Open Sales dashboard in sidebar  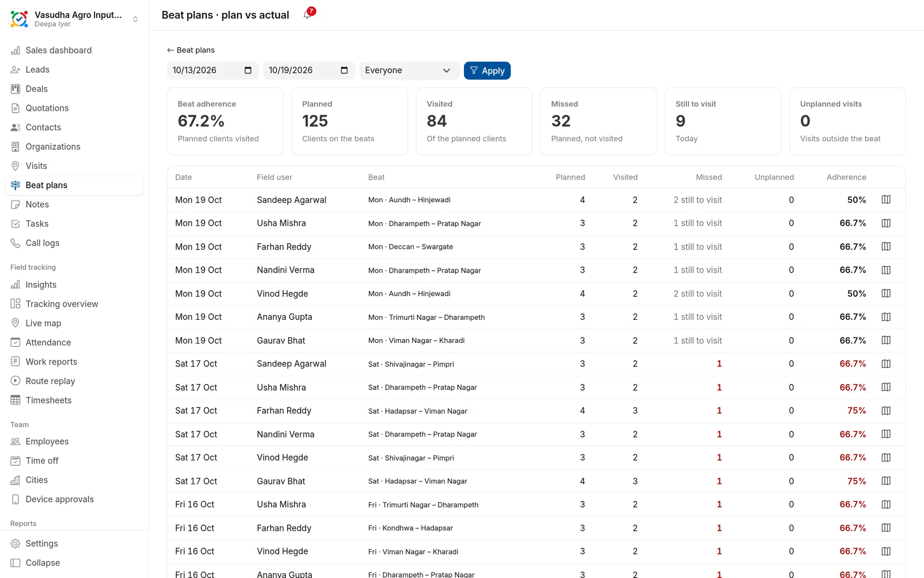coord(74,50)
